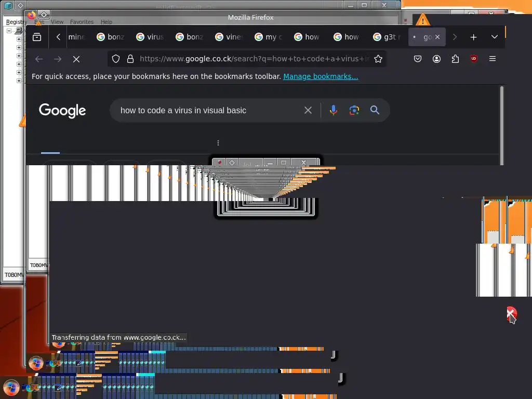532x399 pixels.
Task: Submit search with magnifier icon
Action: (375, 110)
